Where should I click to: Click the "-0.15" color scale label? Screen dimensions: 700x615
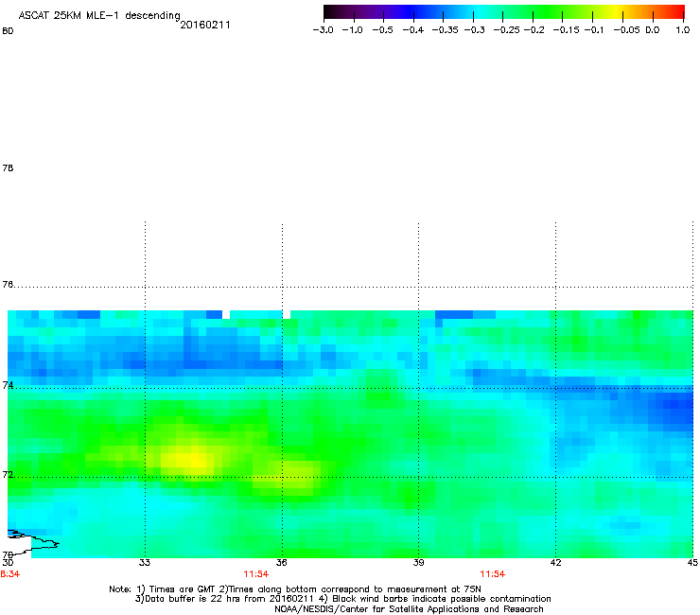coord(566,30)
